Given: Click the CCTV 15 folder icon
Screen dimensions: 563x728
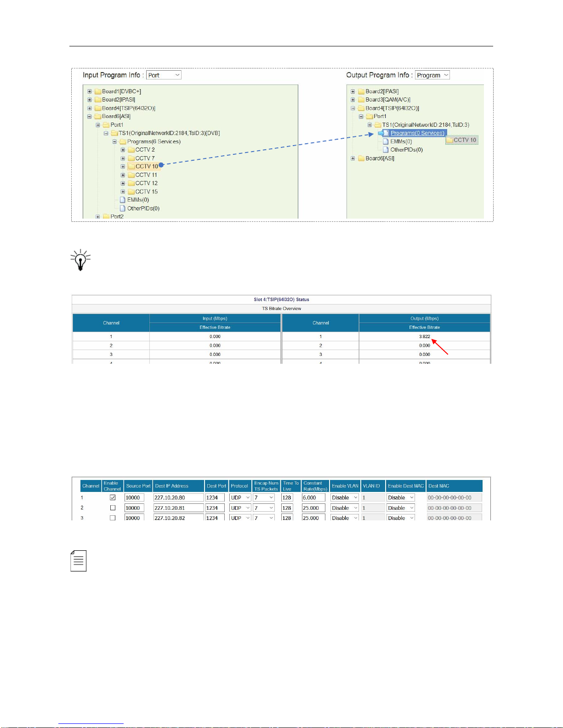Looking at the screenshot, I should click(131, 192).
